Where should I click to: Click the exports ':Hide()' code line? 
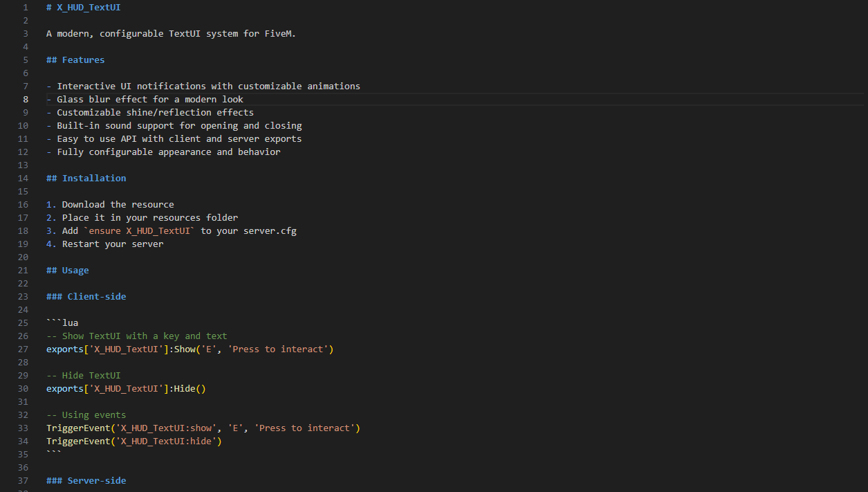coord(126,388)
